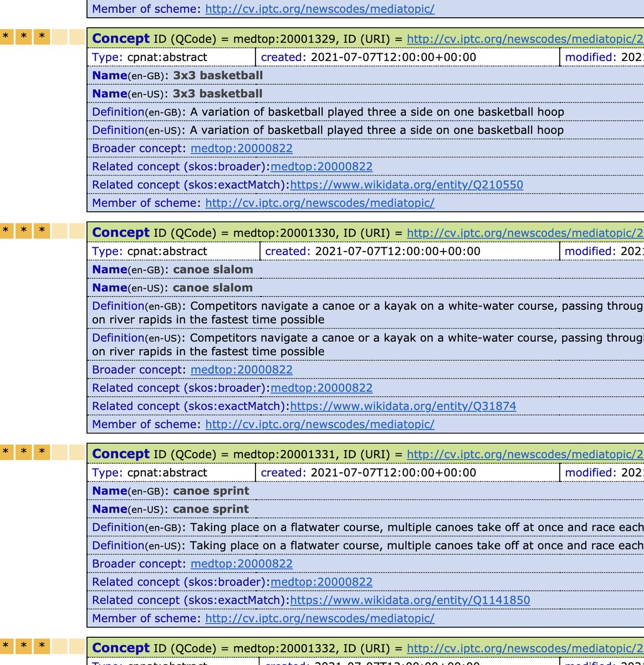This screenshot has height=665, width=644.
Task: Click 'Type: cpnat:abstract' in the canoe slalom entry
Action: pos(150,251)
